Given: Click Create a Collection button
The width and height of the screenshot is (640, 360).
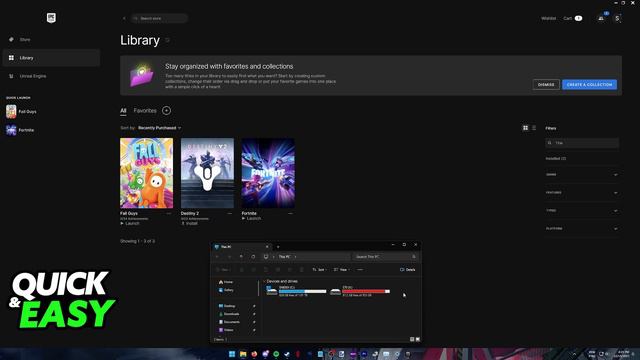Looking at the screenshot, I should point(589,84).
